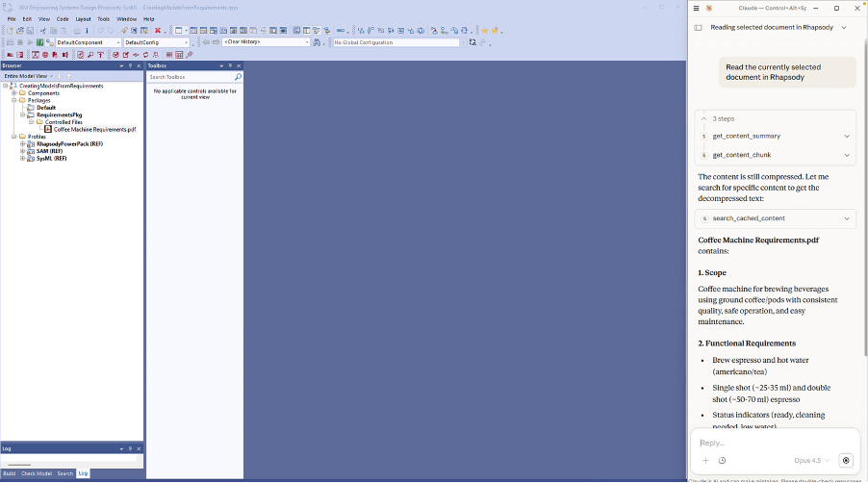Click the stop response button in Claude
The image size is (868, 483).
click(x=846, y=460)
